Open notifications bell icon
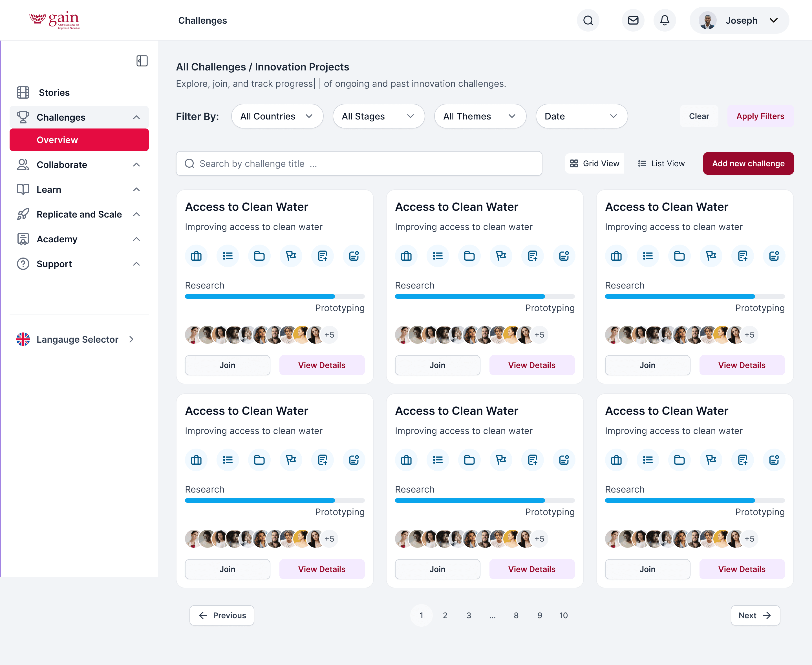812x665 pixels. 665,20
